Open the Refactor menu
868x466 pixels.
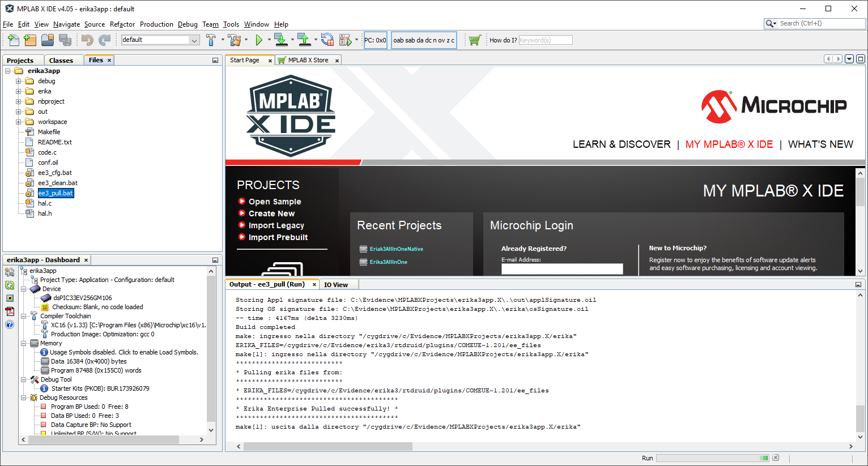[x=122, y=24]
